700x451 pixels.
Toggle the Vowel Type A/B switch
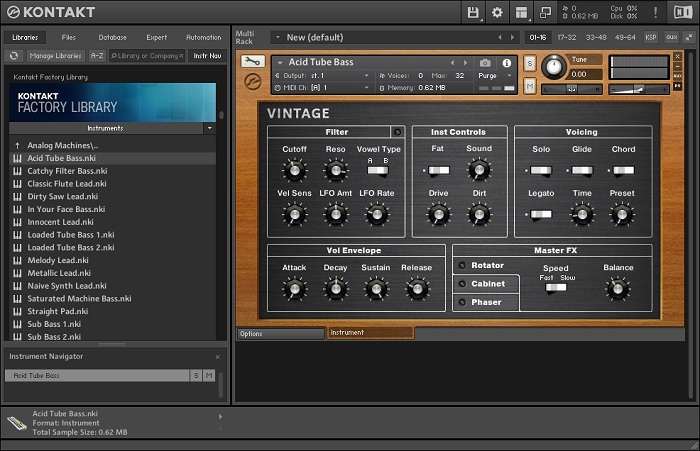378,171
